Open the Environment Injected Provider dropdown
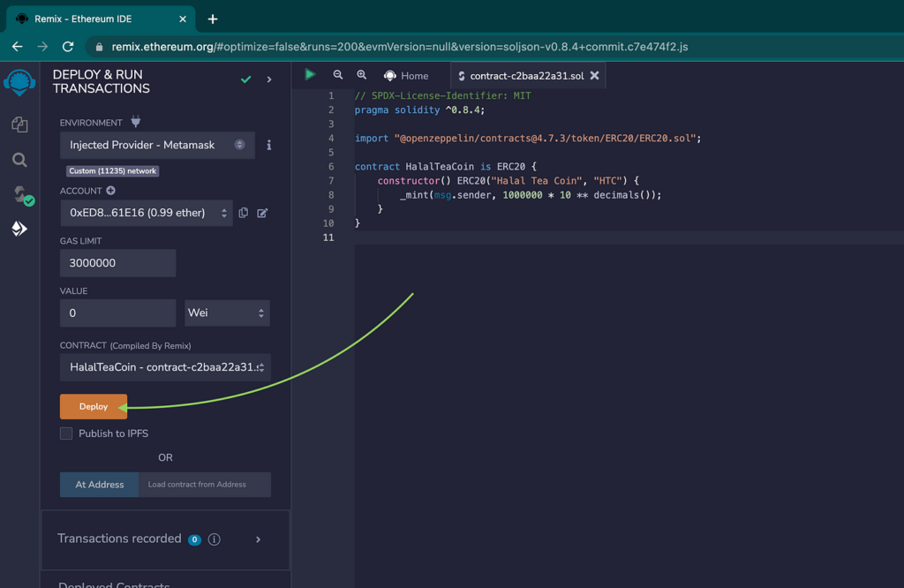Viewport: 904px width, 588px height. tap(157, 145)
